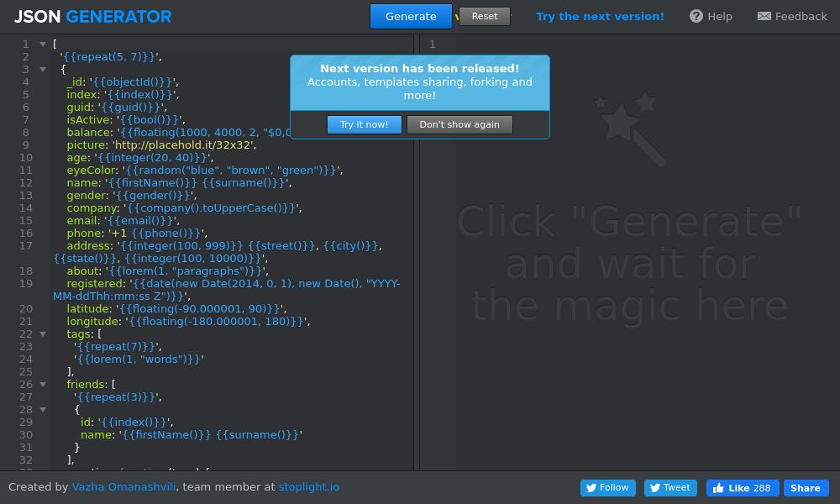Click the blue Generate button
The image size is (840, 504).
point(411,16)
